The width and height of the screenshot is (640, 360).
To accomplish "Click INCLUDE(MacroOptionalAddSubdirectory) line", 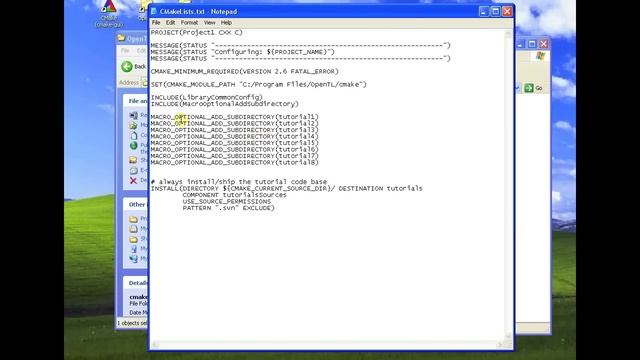I will [224, 104].
